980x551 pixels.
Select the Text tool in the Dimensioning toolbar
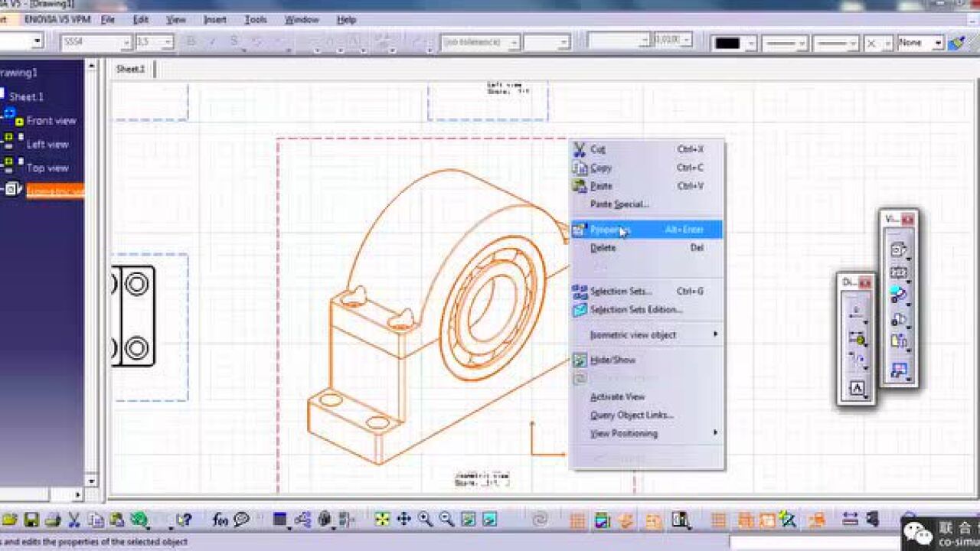coord(857,388)
